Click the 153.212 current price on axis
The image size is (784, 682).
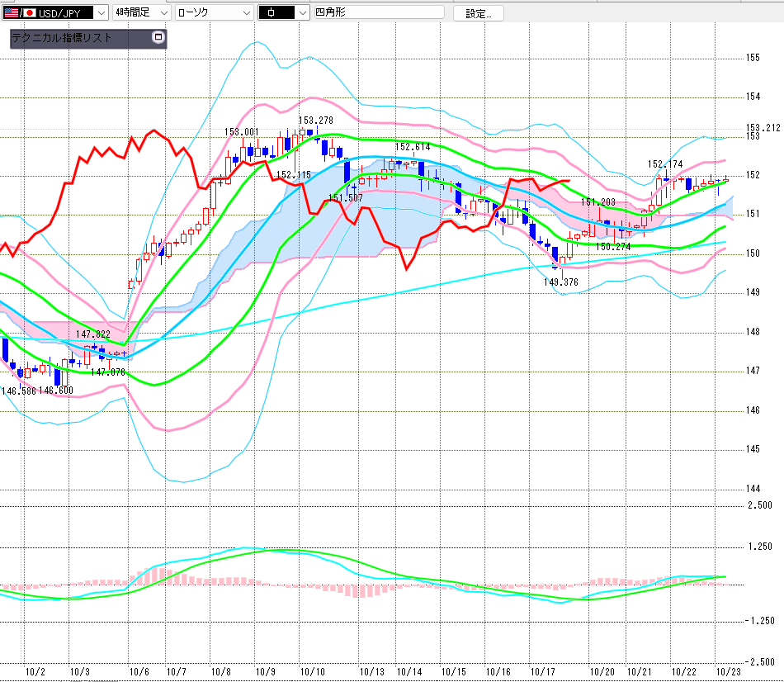(x=763, y=128)
